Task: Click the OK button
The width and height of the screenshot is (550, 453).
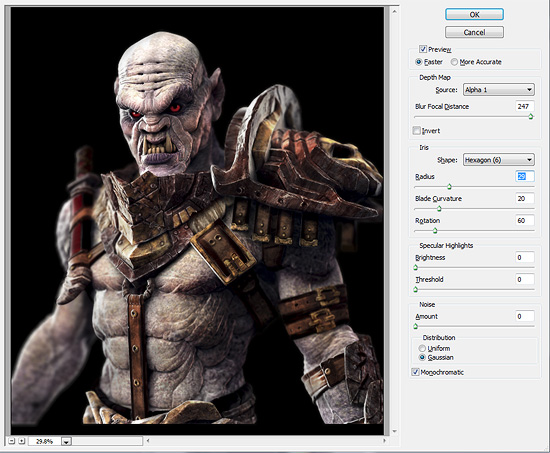Action: coord(474,14)
